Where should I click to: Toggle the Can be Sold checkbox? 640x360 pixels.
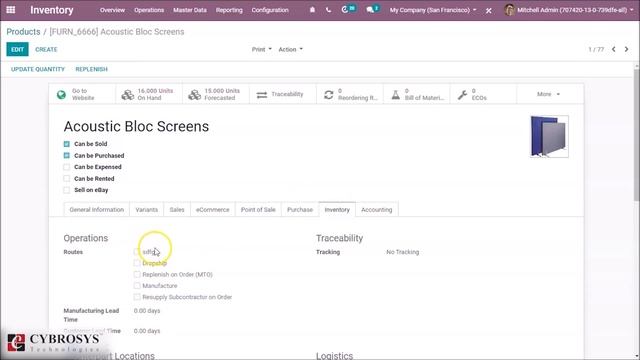(x=67, y=144)
